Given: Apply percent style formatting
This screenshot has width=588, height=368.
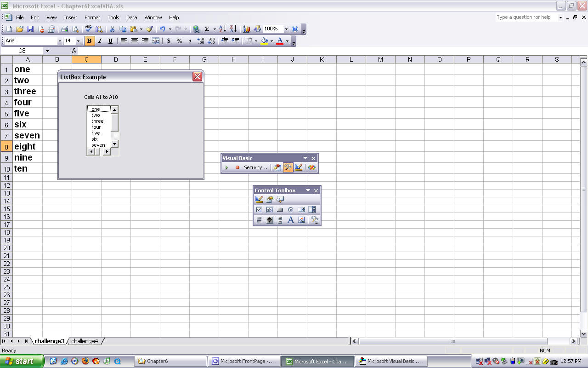Looking at the screenshot, I should [179, 41].
